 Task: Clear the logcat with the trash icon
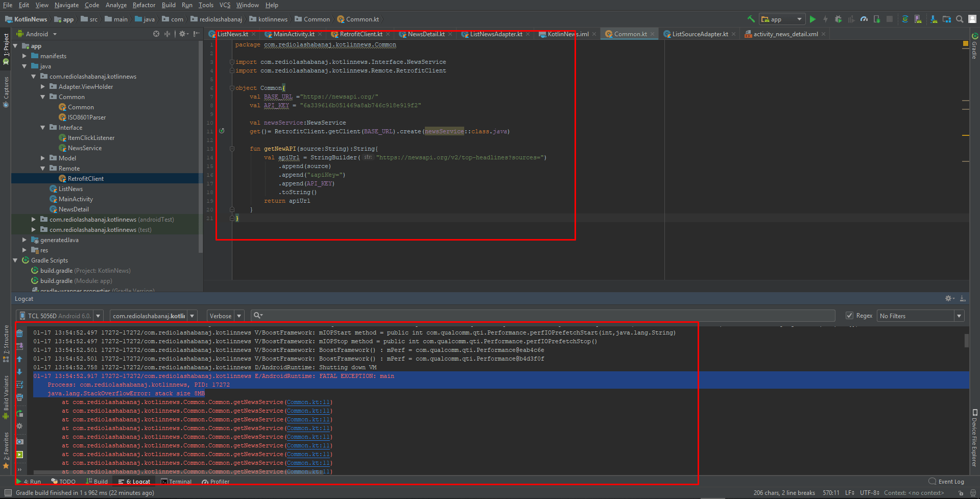20,334
